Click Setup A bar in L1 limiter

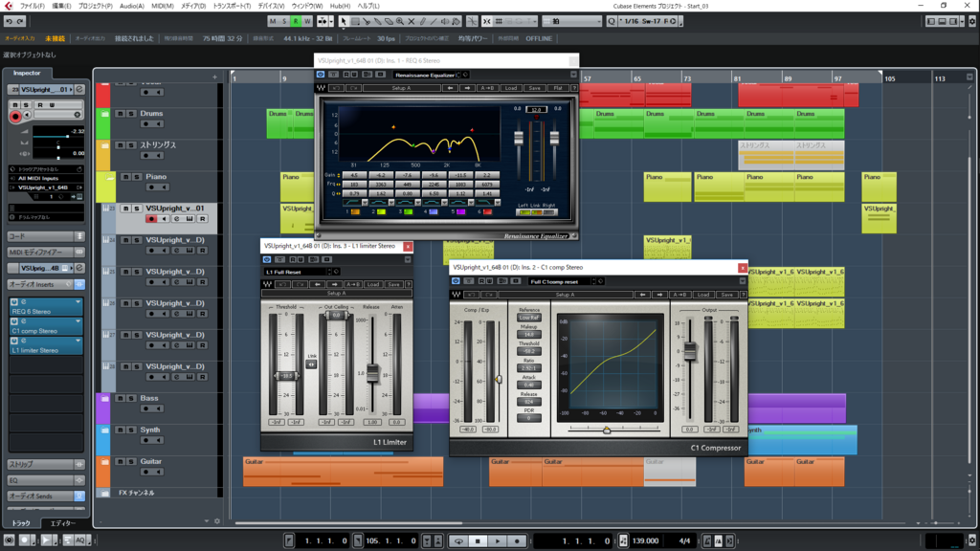pos(336,293)
